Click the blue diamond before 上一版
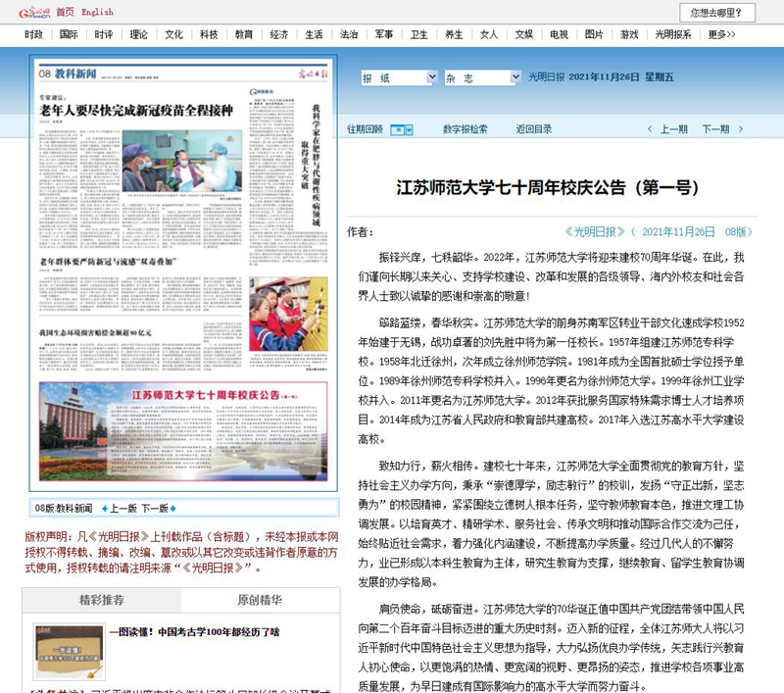Screen dimensions: 784x693 click(x=102, y=509)
